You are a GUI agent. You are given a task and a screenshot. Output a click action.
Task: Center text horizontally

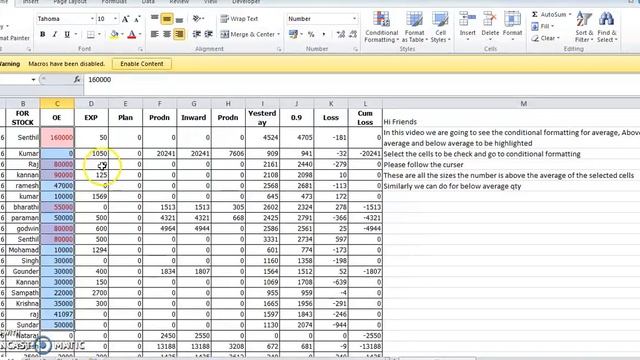[x=167, y=34]
